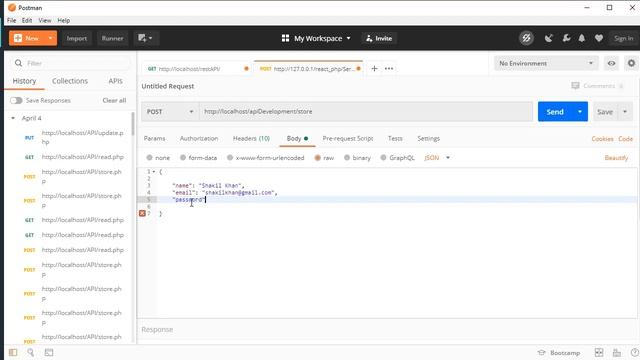Click the Send button
This screenshot has height=360, width=640.
[555, 112]
